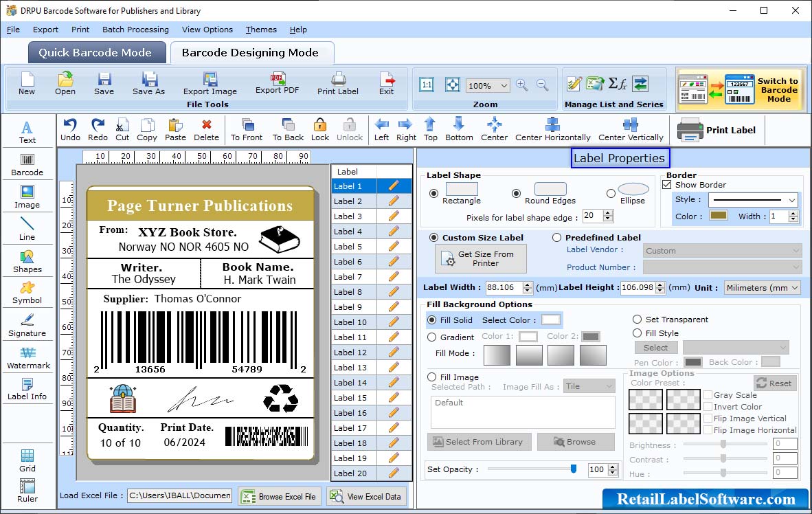Choose the Predefined Label option
Viewport: 812px width, 514px height.
point(556,237)
